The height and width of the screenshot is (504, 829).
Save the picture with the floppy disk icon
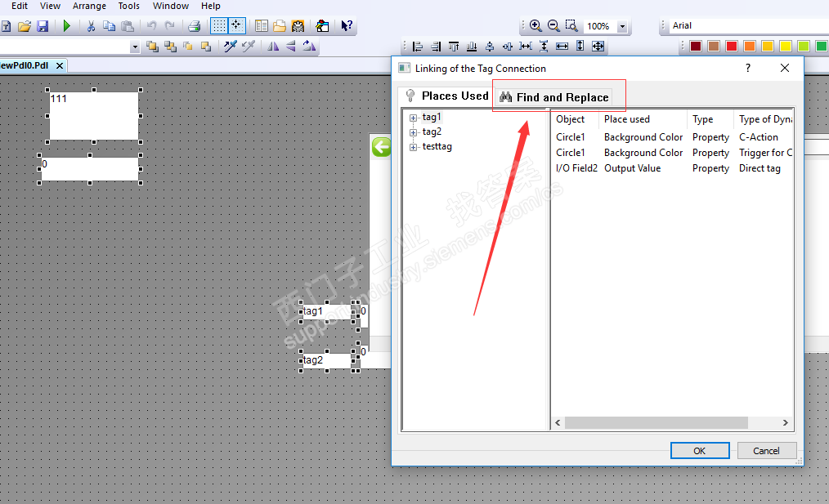[43, 26]
